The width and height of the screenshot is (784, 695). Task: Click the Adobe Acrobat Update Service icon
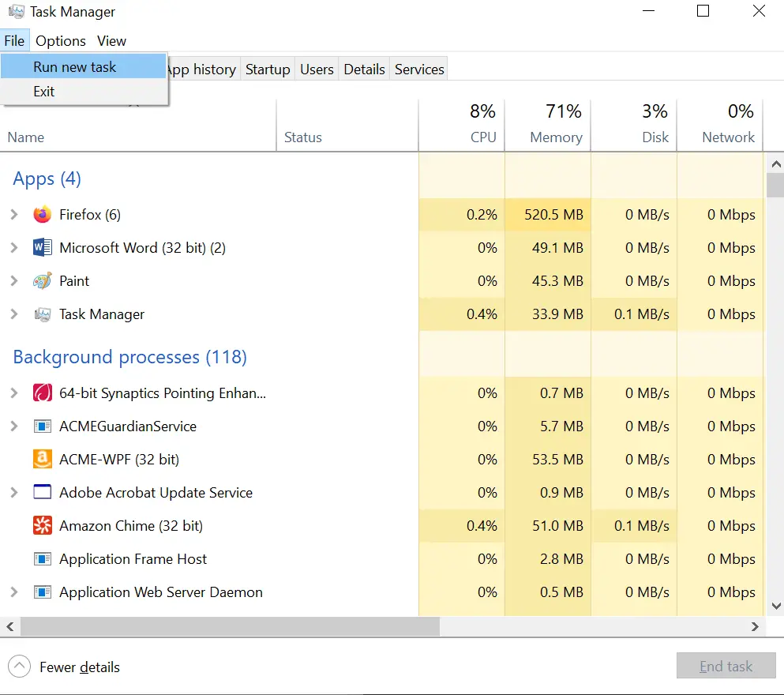click(x=43, y=492)
